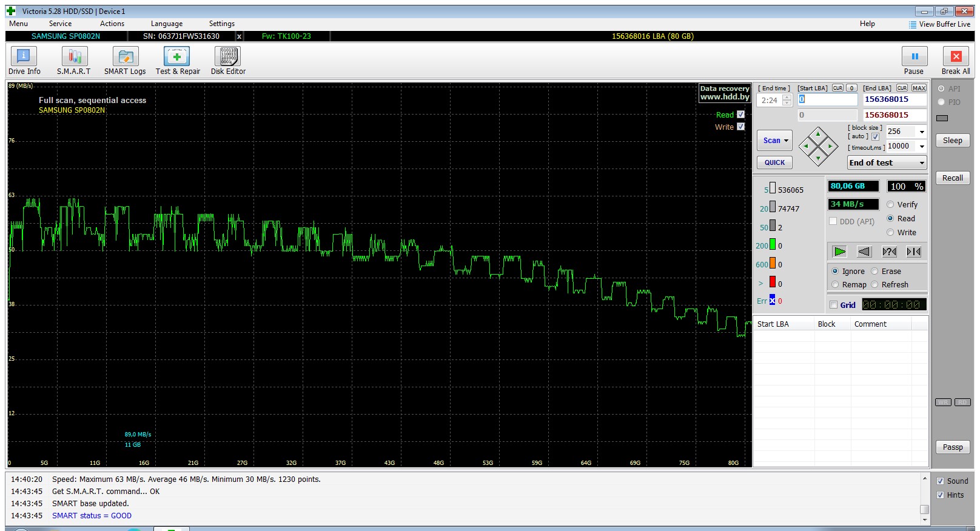Open the Language menu
This screenshot has width=980, height=531.
point(167,24)
